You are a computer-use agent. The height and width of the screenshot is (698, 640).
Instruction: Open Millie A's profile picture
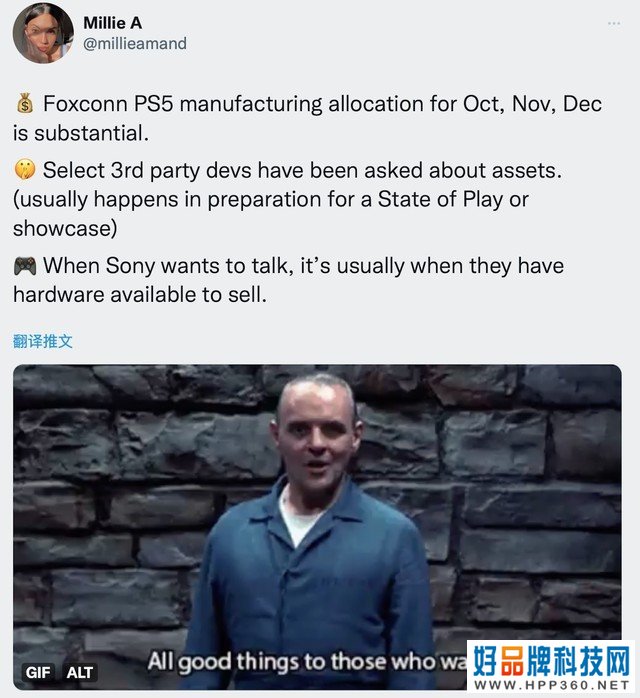(43, 34)
